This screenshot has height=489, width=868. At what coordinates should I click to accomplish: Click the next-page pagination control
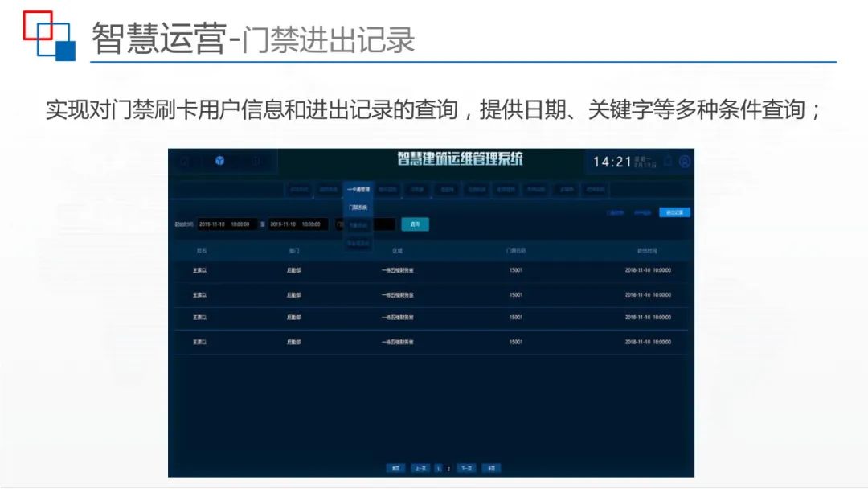tap(465, 468)
